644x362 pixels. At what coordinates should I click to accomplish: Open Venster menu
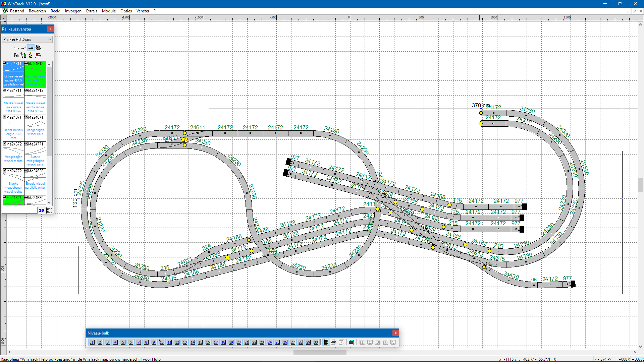coord(143,11)
